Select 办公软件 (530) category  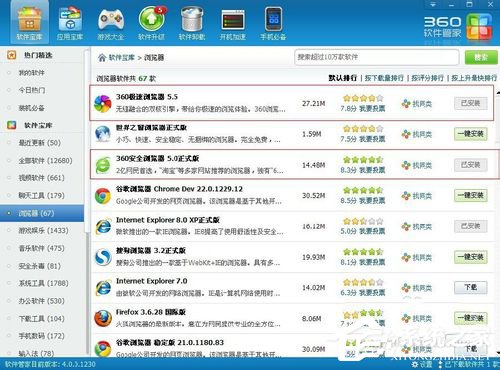(41, 301)
